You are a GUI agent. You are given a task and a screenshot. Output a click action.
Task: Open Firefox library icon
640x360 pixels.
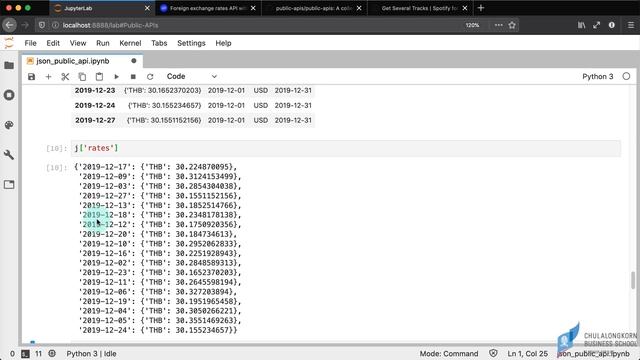pyautogui.click(x=582, y=25)
